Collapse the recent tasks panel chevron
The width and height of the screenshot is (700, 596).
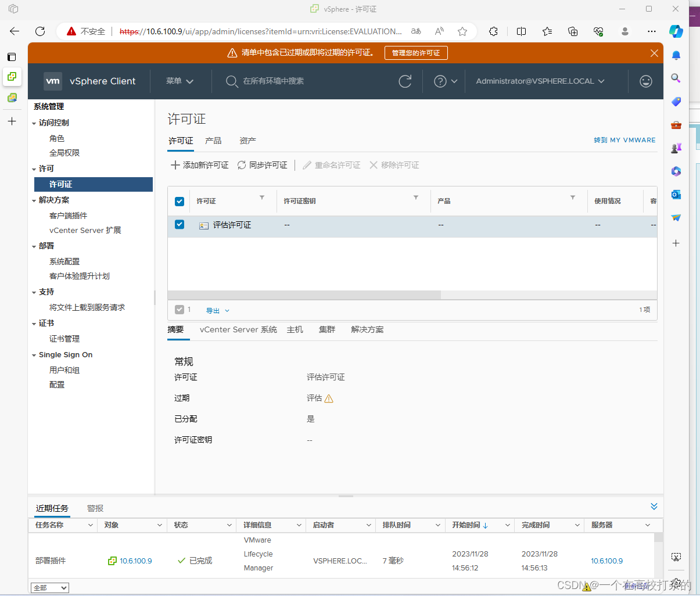(x=654, y=507)
